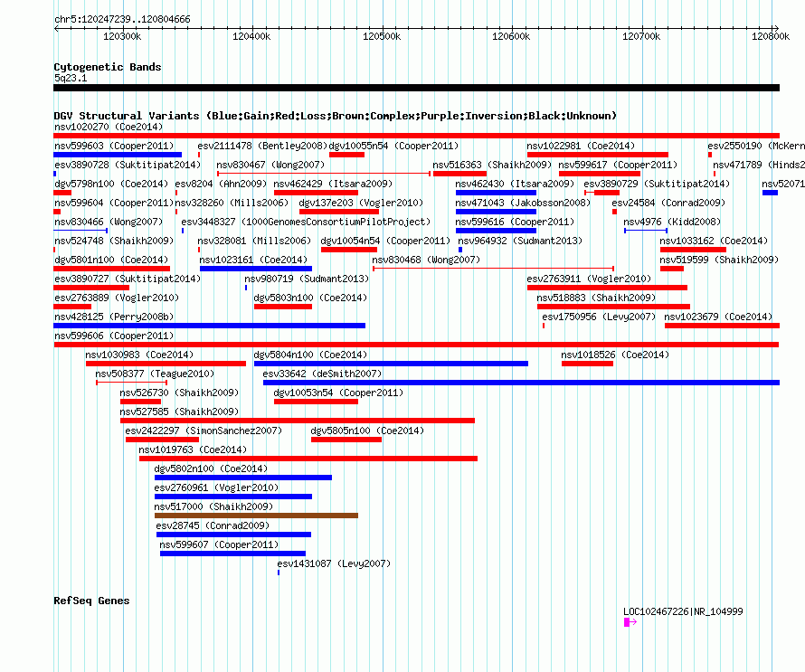Select nsv980719 (Sudmant2013) label
Viewport: 805px width, 672px height.
(307, 279)
